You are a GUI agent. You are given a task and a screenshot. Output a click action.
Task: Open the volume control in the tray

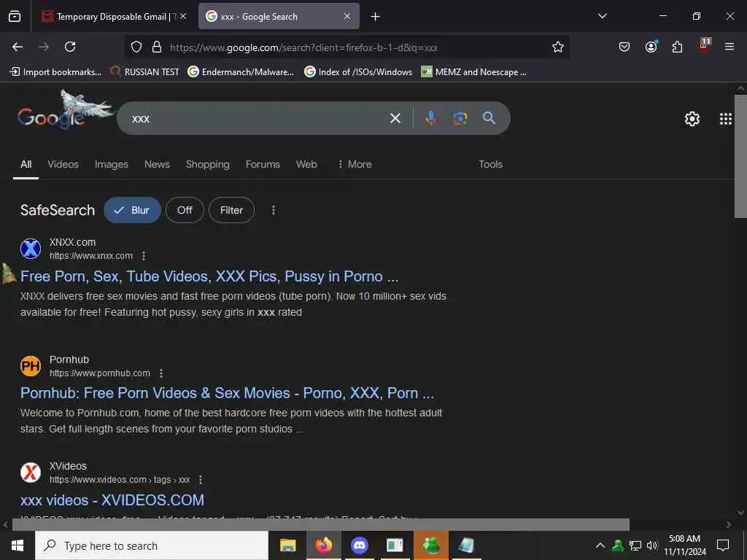[x=651, y=545]
